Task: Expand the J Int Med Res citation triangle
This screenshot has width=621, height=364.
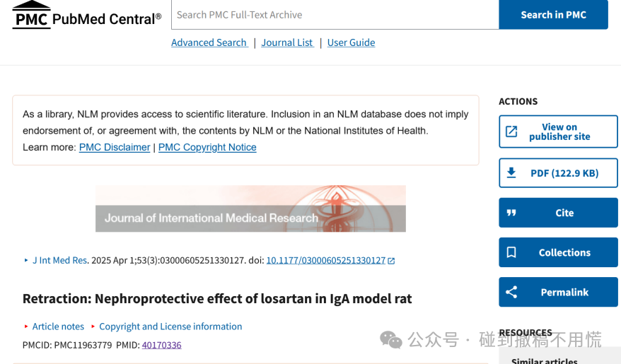Action: 26,260
